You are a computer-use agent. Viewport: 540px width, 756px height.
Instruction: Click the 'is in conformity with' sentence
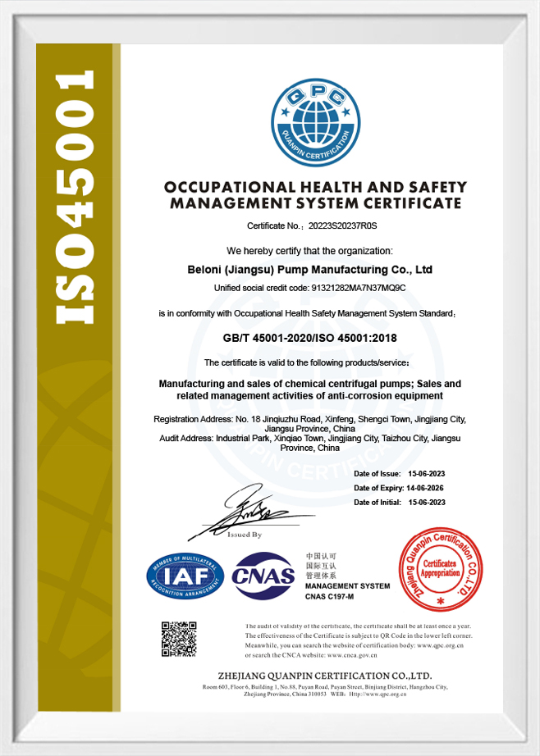306,313
